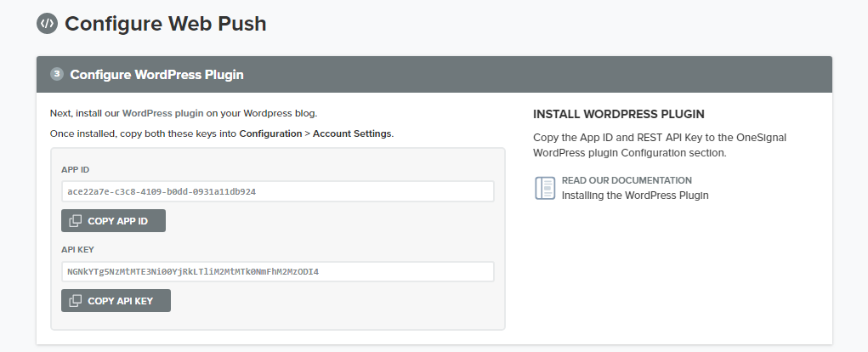Select the App ID text field
The width and height of the screenshot is (868, 352).
[277, 192]
